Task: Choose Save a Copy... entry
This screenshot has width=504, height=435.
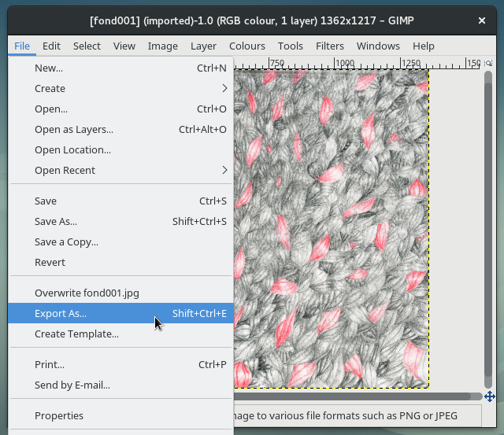Action: click(120, 241)
